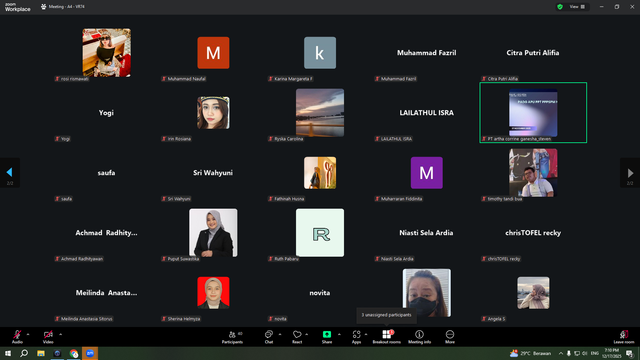Select Ruth Pabaru's R avatar

pyautogui.click(x=320, y=233)
